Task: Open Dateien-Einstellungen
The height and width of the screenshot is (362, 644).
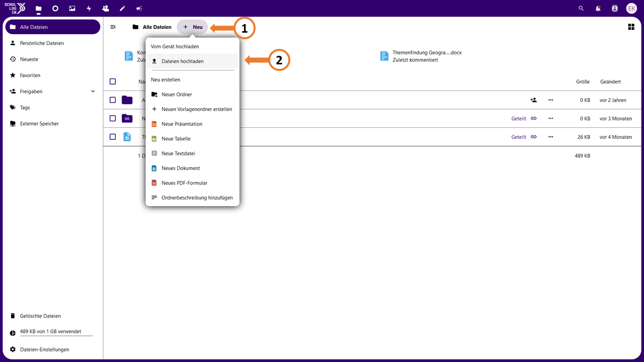Action: 53,349
